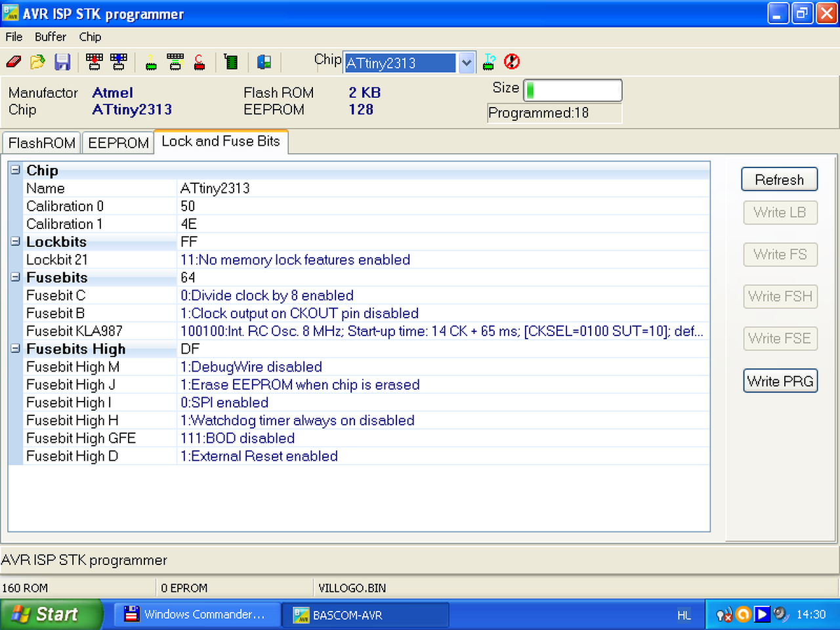840x630 pixels.
Task: Collapse the Lockbits section
Action: coord(15,241)
